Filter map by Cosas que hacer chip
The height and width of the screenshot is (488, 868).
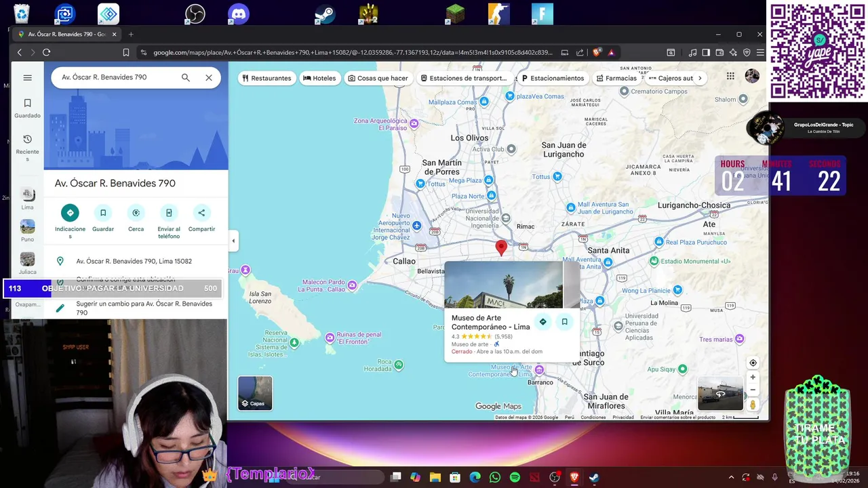[378, 78]
